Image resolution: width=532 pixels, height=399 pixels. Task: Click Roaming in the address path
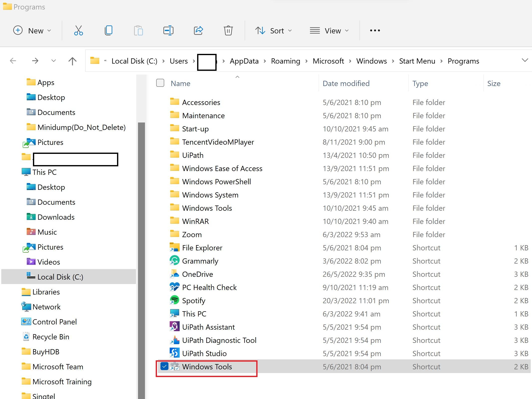[x=285, y=61]
